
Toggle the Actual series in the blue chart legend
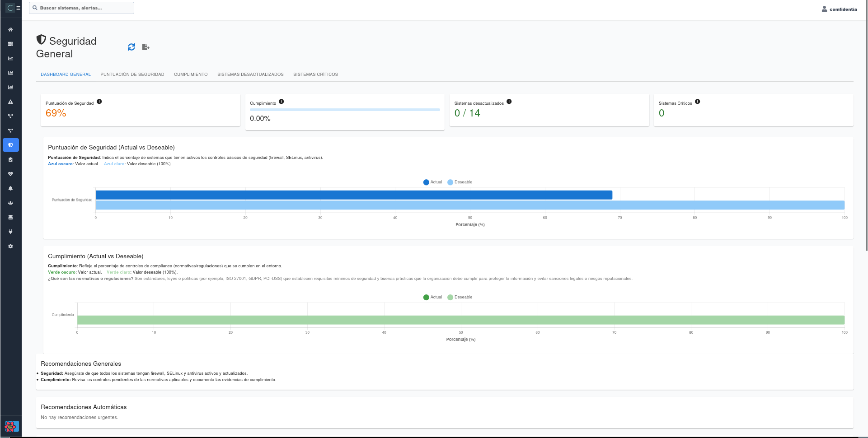[x=432, y=182]
